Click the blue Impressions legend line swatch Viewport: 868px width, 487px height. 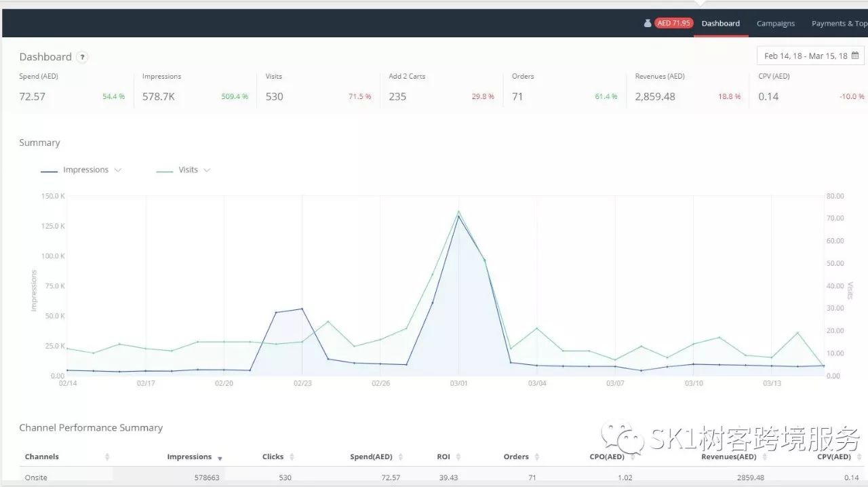49,171
